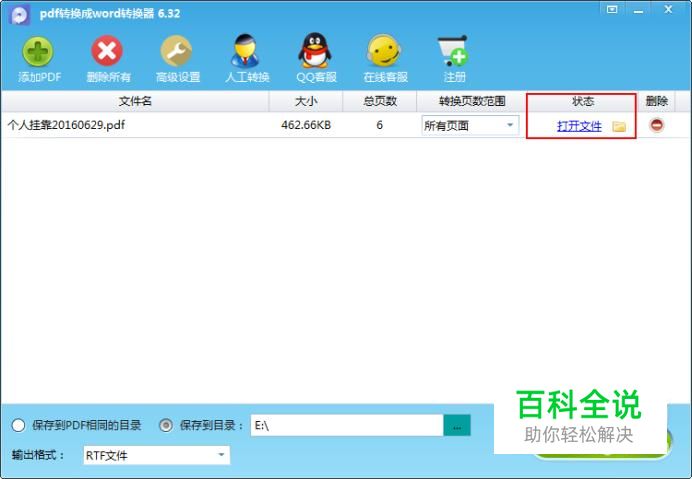Open output folder icon beside 打开文件
This screenshot has width=692, height=479.
(619, 126)
